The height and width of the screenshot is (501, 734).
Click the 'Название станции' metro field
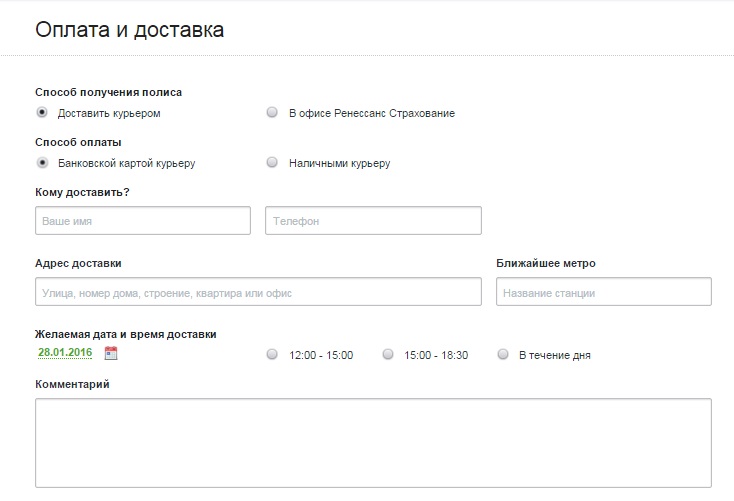click(x=603, y=292)
